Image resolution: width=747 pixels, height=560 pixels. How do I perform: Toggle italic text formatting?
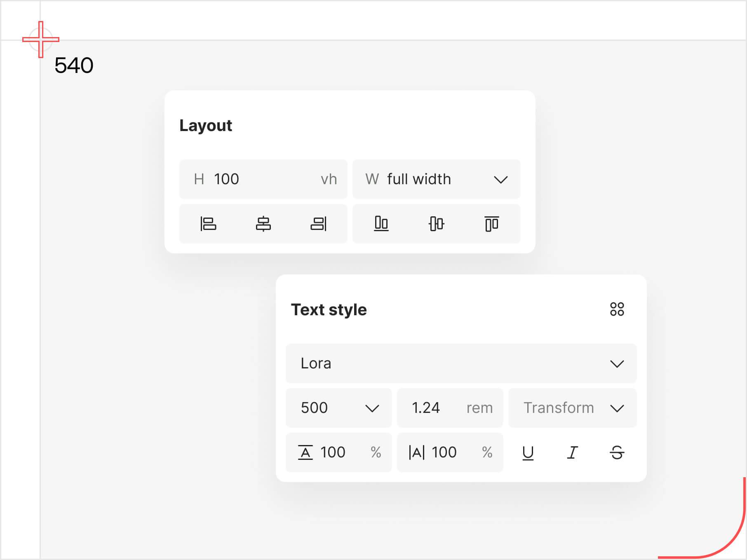[x=572, y=452]
